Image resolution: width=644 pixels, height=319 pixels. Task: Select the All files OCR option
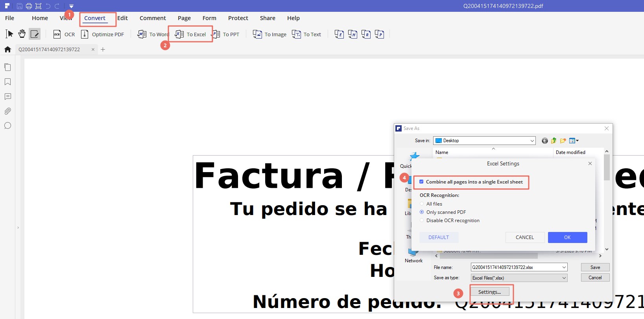(x=422, y=204)
